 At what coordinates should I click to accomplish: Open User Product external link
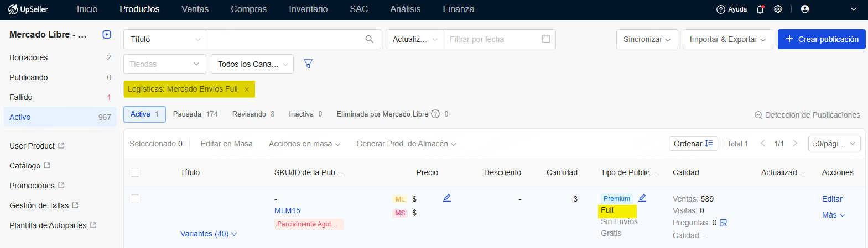pos(61,146)
